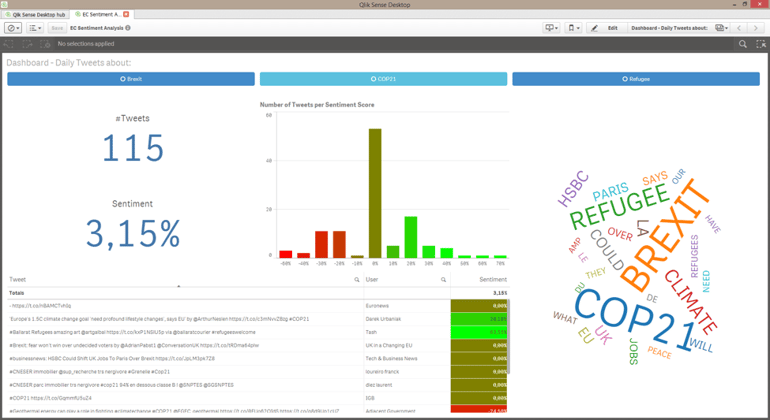770x420 pixels.
Task: Select HSBC in the word cloud
Action: click(x=573, y=188)
